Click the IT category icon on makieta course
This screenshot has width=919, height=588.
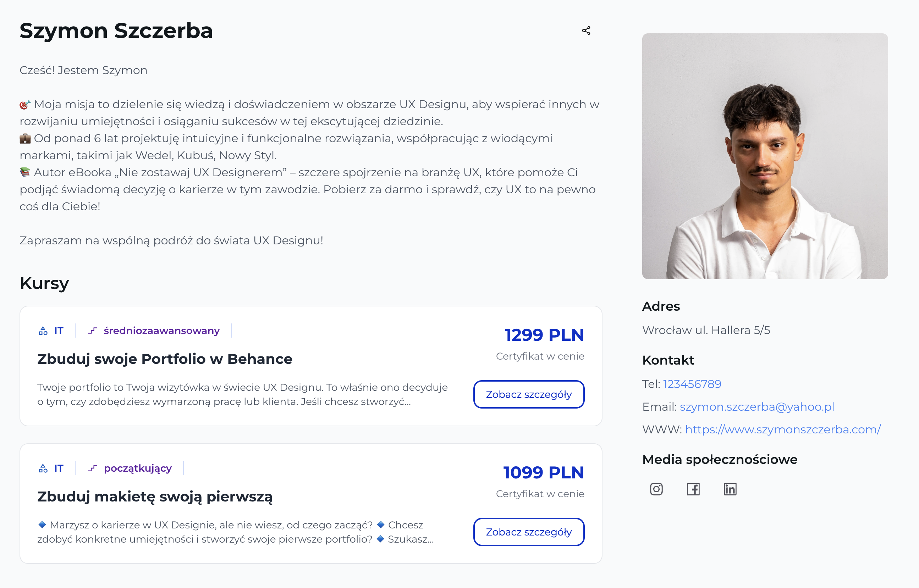(43, 468)
